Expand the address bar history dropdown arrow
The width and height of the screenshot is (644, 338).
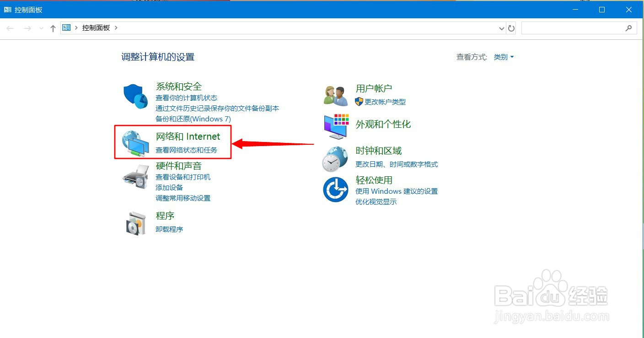coord(501,28)
